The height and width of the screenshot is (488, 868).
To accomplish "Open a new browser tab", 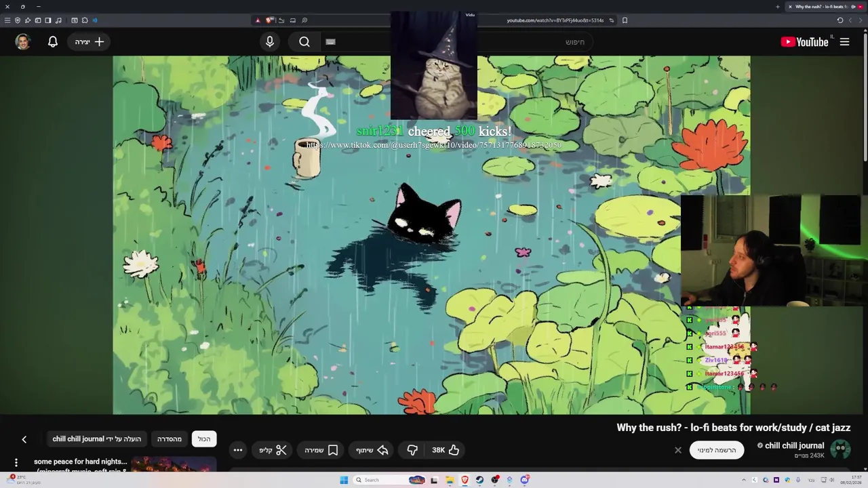I will (778, 7).
